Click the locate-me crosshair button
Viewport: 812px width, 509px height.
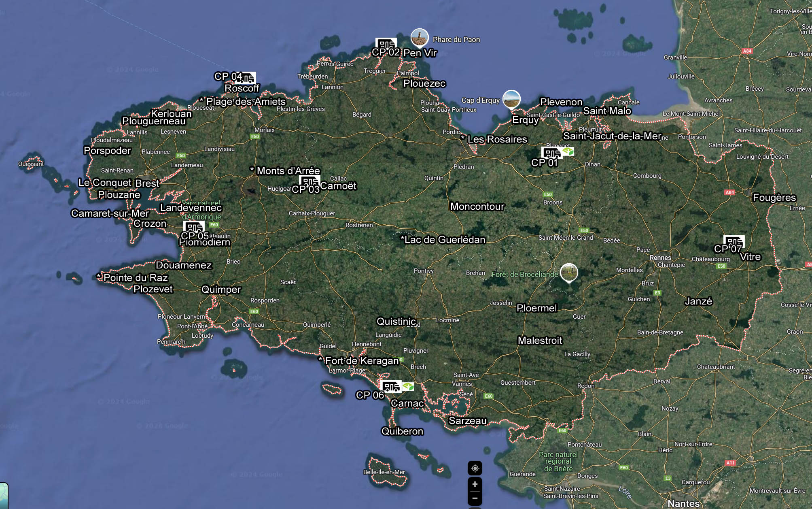click(475, 469)
